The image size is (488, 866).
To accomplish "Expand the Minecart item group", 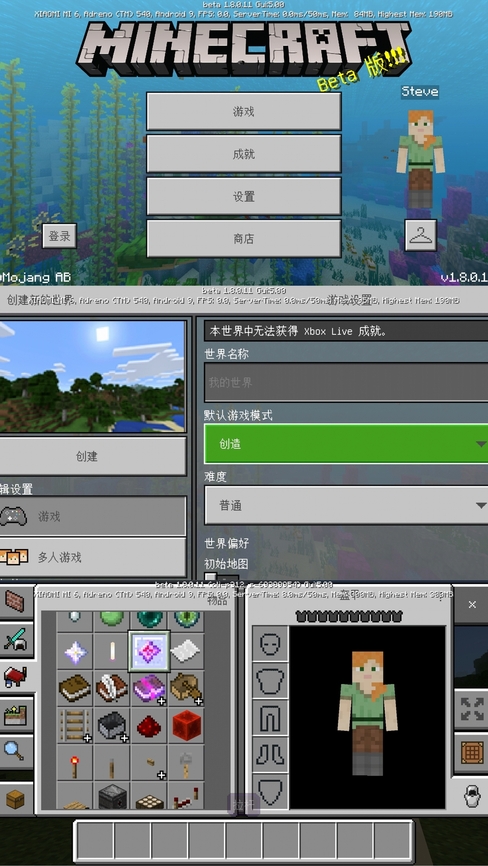I will coord(112,726).
